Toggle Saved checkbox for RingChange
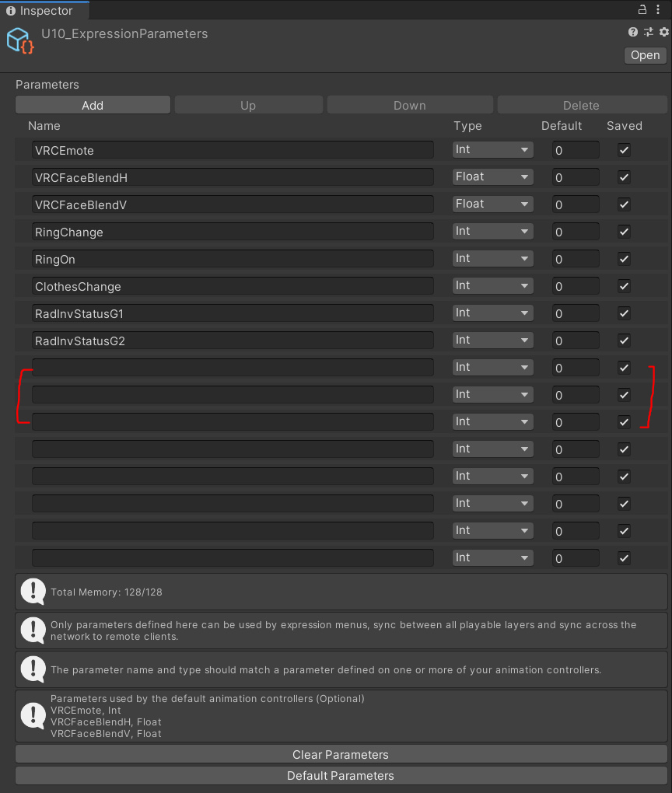 click(624, 232)
